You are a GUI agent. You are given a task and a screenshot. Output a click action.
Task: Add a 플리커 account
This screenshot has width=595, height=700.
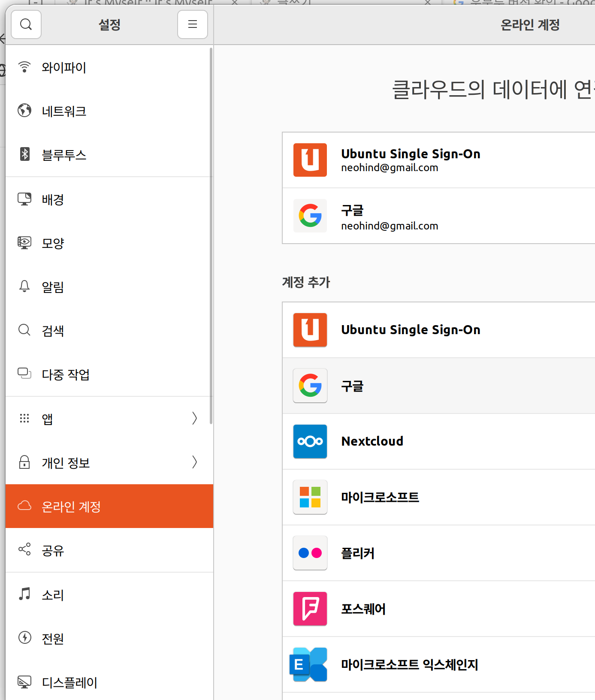pyautogui.click(x=438, y=553)
